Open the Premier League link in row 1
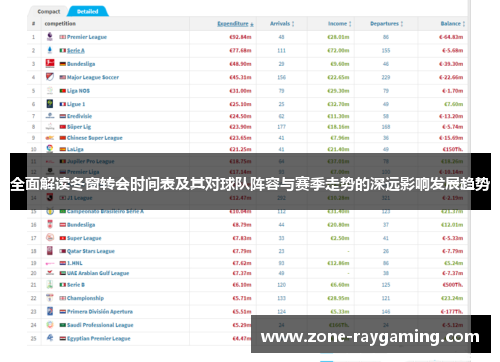The image size is (500, 362). coord(87,37)
